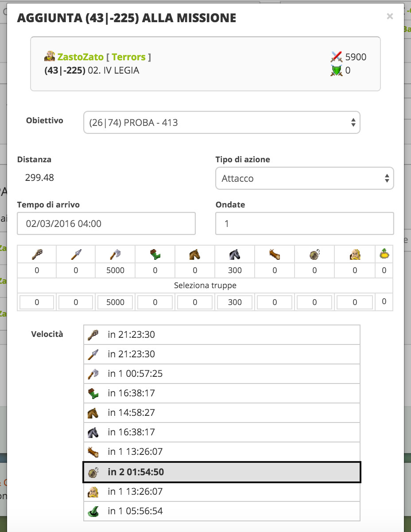Select club speed in 21:23:30
This screenshot has width=411, height=532.
coord(221,335)
